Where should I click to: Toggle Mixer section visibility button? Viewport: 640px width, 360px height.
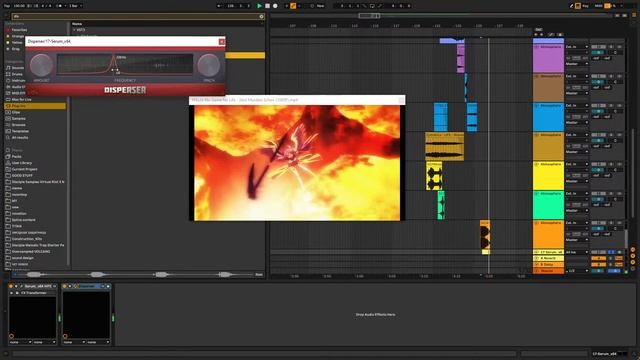tap(633, 262)
